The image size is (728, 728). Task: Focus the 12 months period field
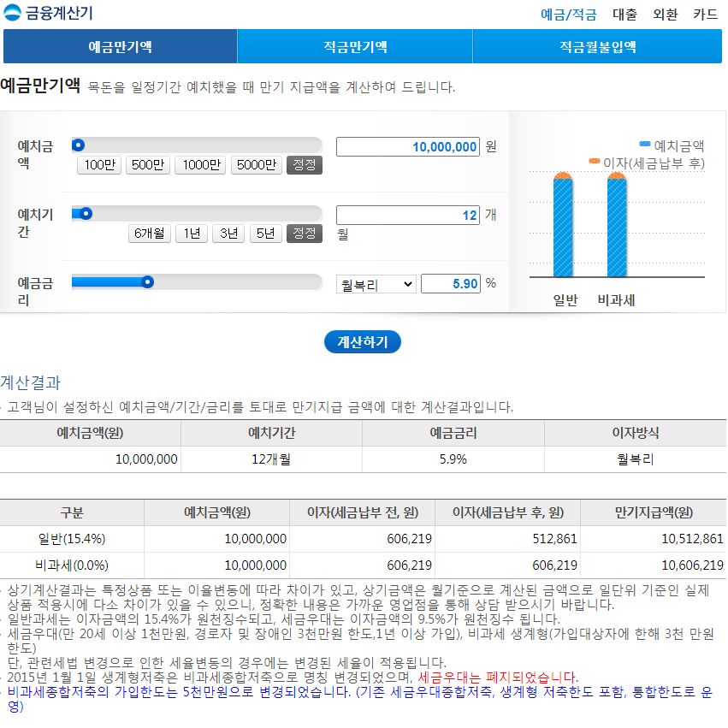pos(408,215)
